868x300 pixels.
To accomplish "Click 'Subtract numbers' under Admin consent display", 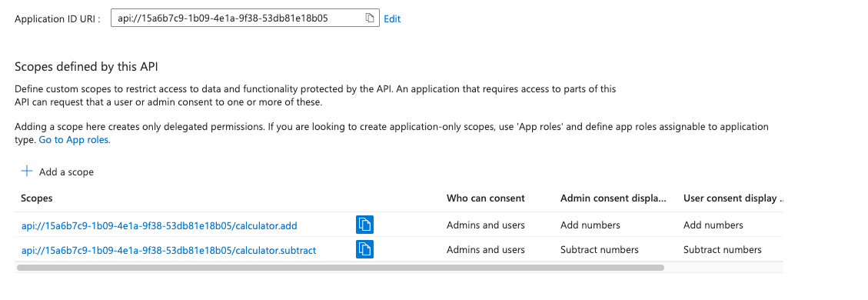I will [x=600, y=250].
